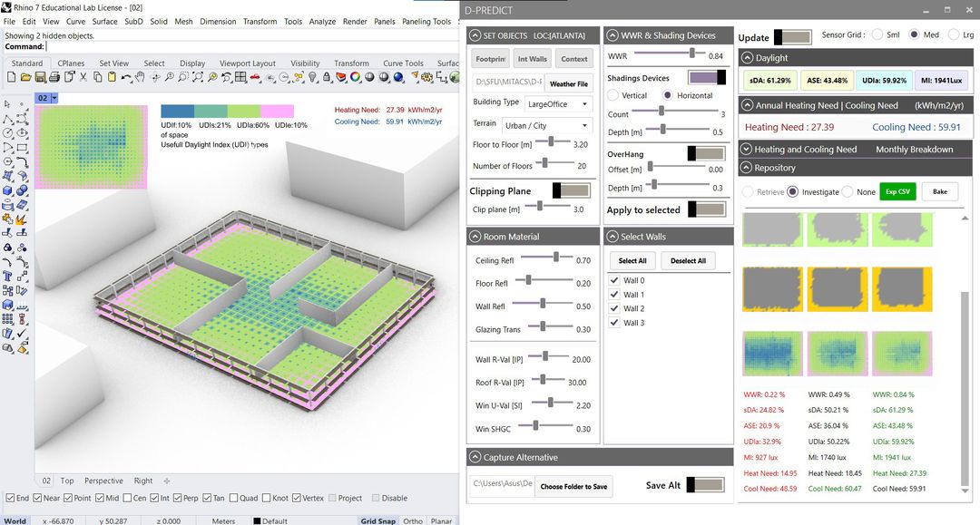
Task: Uncheck the Wall 2 checkbox
Action: [x=613, y=308]
